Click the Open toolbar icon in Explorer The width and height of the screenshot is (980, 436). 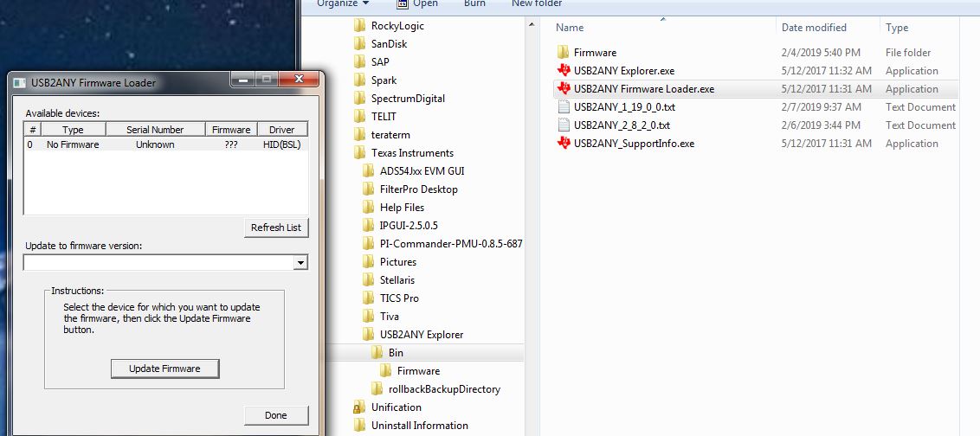(x=403, y=3)
